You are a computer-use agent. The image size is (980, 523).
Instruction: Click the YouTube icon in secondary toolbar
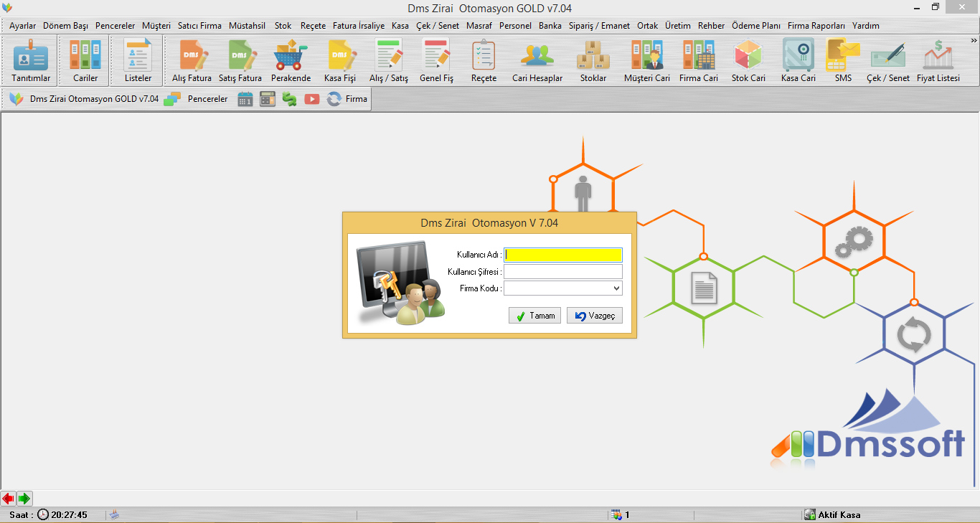pyautogui.click(x=311, y=99)
